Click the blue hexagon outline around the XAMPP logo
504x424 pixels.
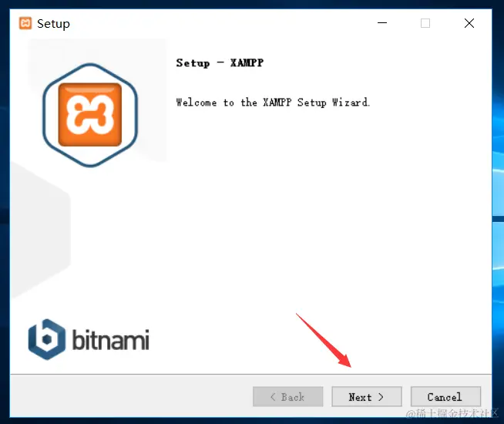[x=90, y=115]
